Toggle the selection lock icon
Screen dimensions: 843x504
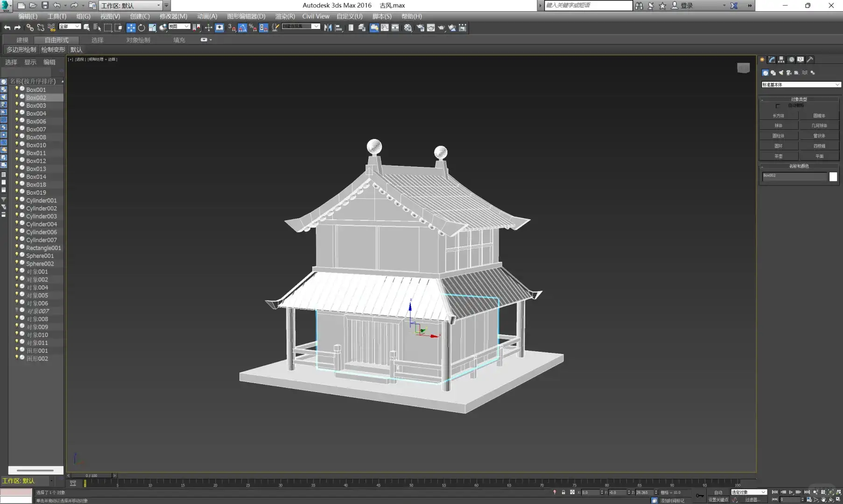click(563, 492)
